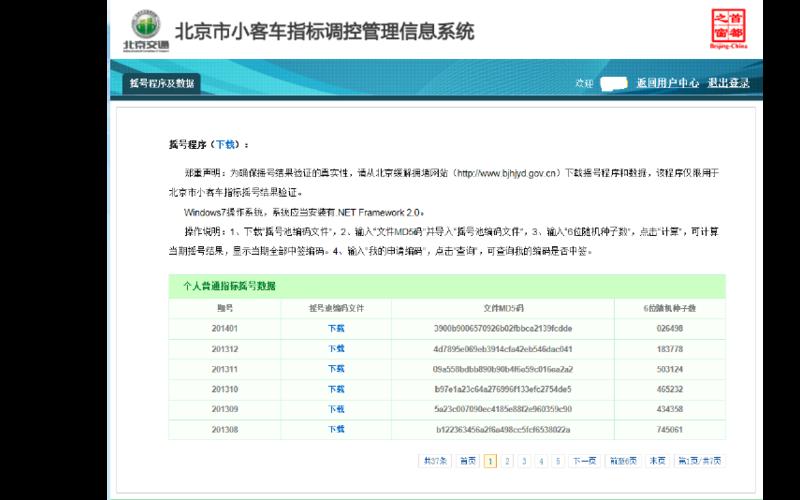
Task: Go to 下一页 next page
Action: click(584, 461)
